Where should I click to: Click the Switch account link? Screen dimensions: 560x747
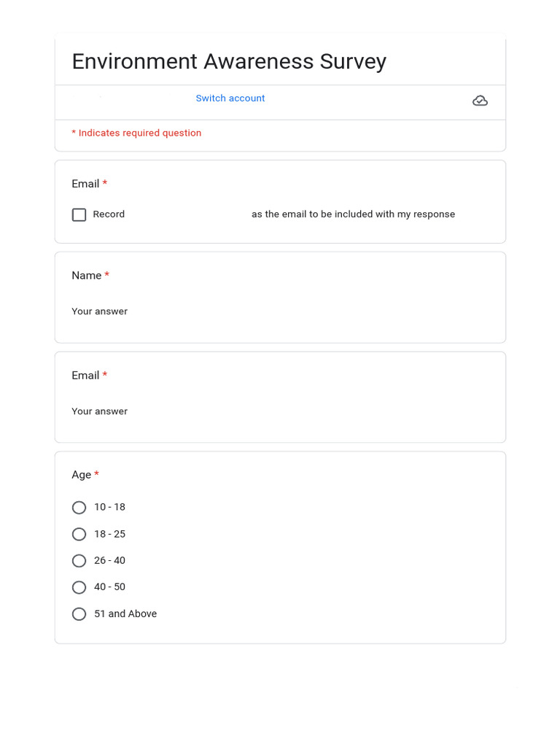230,98
